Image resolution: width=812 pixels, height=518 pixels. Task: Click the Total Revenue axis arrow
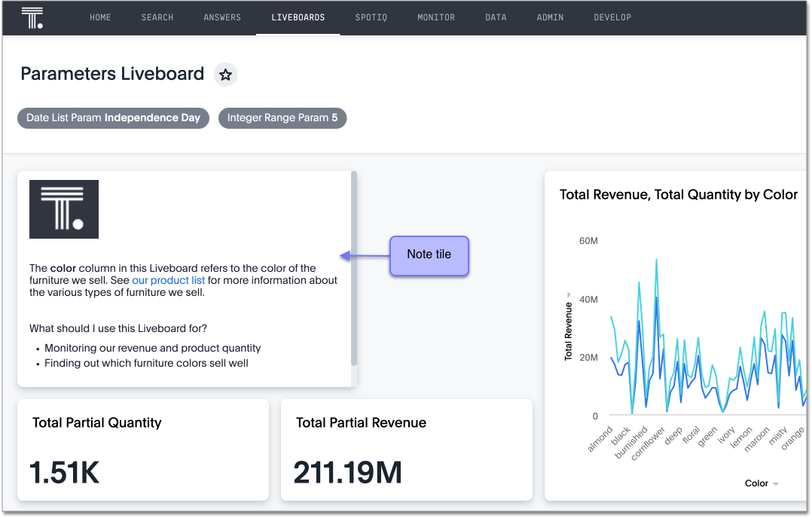coord(569,294)
